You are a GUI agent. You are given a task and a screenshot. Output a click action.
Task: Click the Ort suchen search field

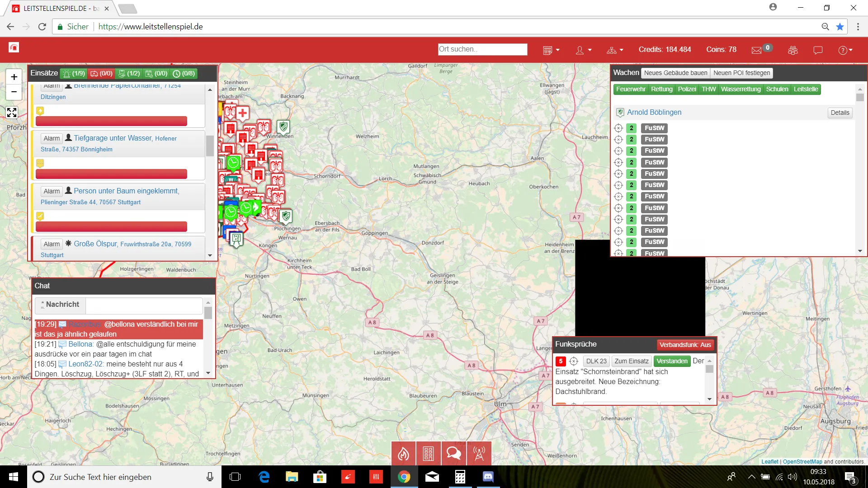(482, 49)
